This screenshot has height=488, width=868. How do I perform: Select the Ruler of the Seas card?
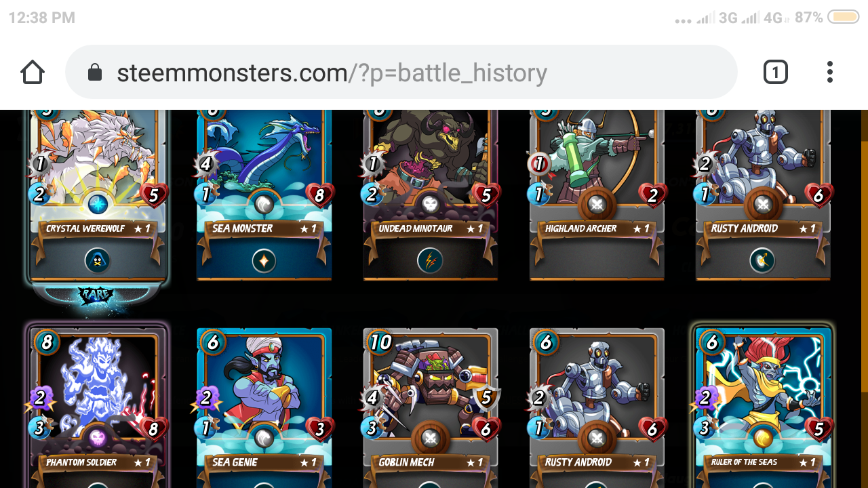(763, 407)
